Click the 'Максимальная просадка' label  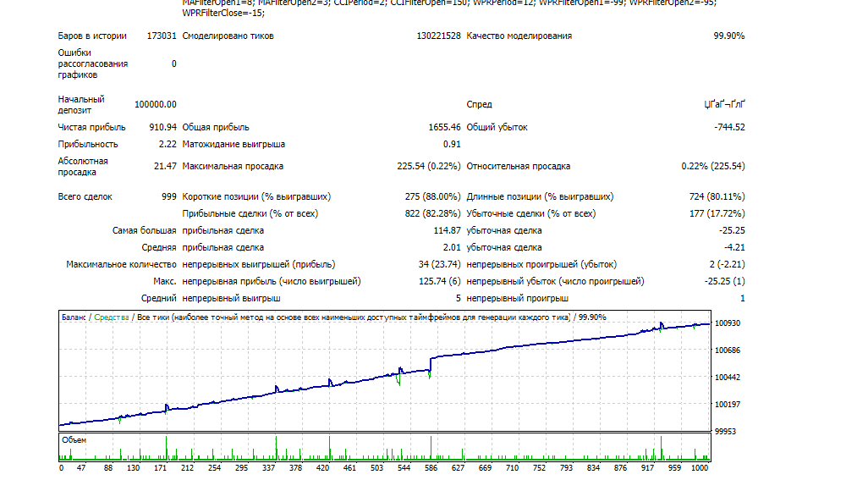(233, 167)
